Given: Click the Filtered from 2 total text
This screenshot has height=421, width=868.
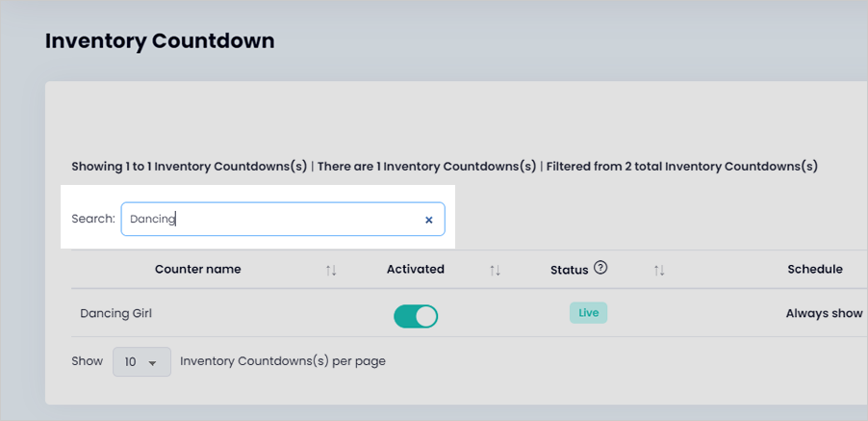Looking at the screenshot, I should [682, 166].
